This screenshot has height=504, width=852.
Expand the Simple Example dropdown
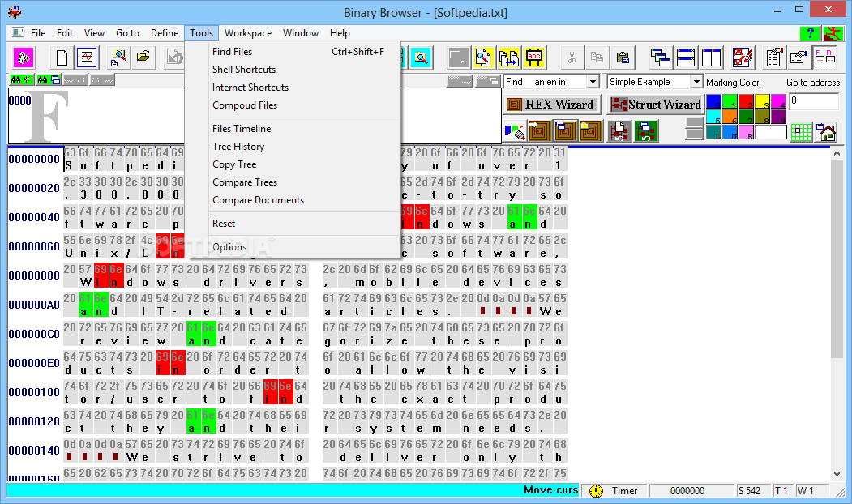(x=696, y=82)
